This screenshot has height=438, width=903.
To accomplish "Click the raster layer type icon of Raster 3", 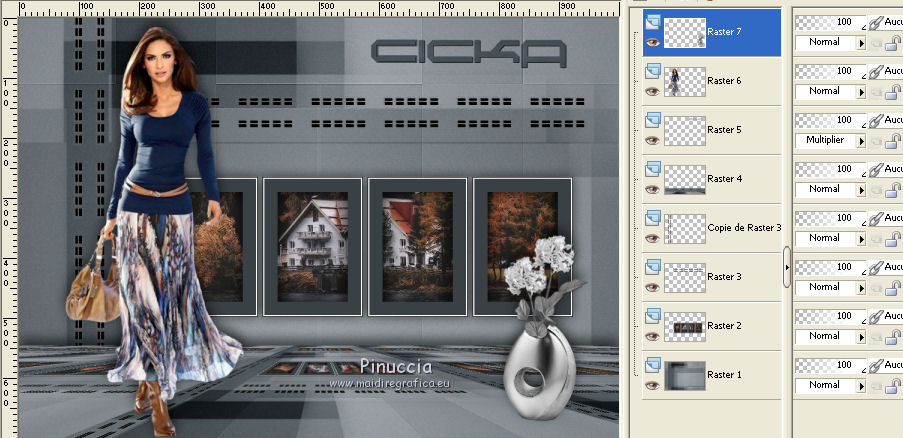I will 652,267.
